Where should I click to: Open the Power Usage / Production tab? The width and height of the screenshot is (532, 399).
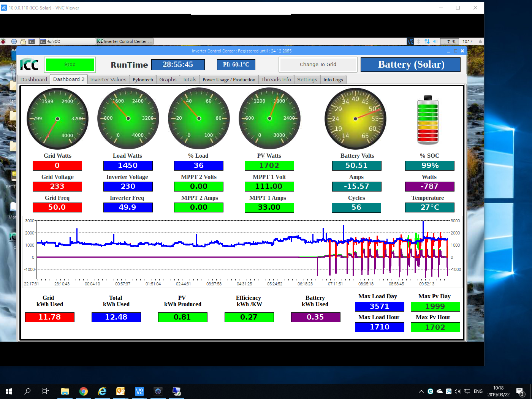click(x=229, y=79)
